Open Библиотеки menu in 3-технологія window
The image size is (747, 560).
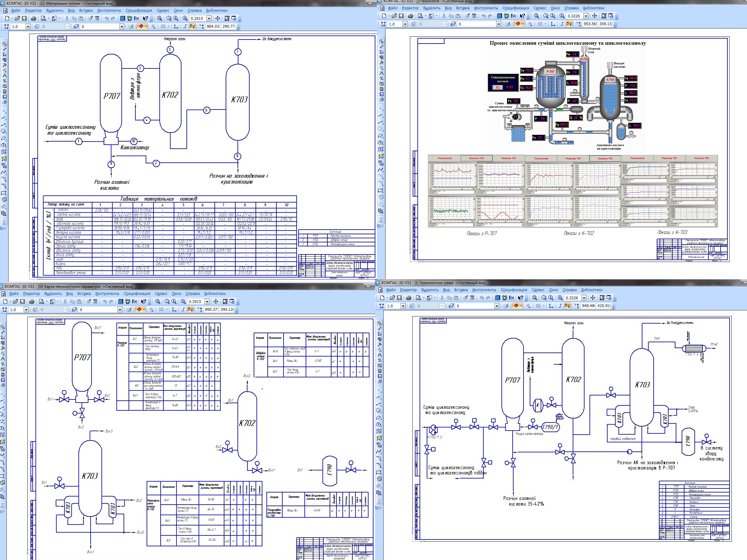click(593, 8)
